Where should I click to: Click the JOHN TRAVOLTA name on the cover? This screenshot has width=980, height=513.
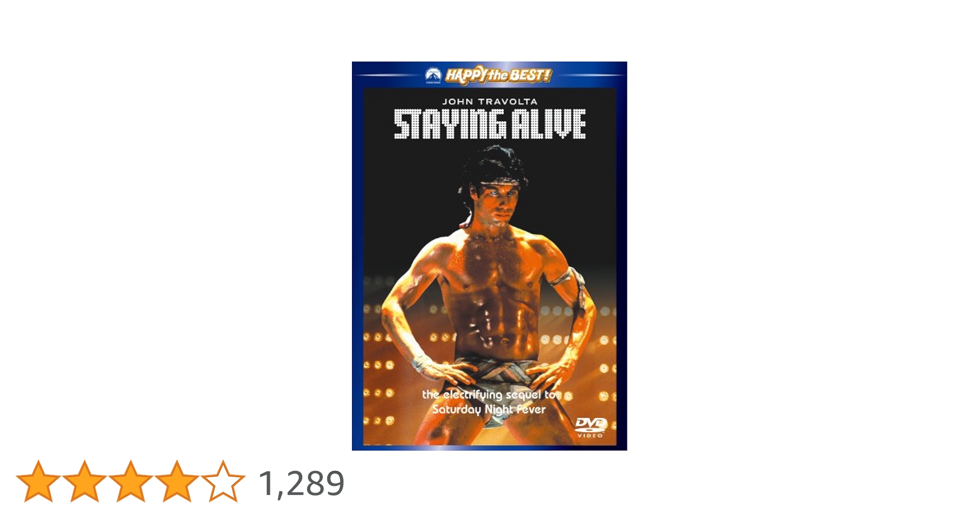pyautogui.click(x=489, y=102)
